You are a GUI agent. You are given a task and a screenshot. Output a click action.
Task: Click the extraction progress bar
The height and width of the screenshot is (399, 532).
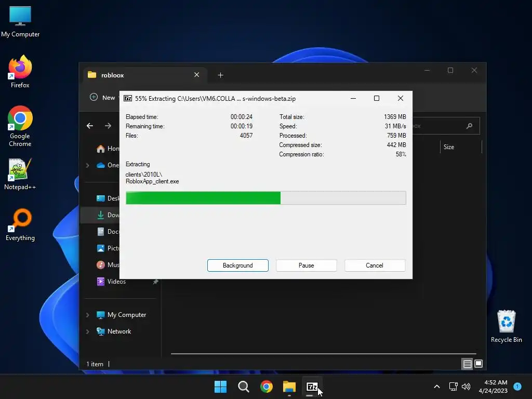click(265, 198)
